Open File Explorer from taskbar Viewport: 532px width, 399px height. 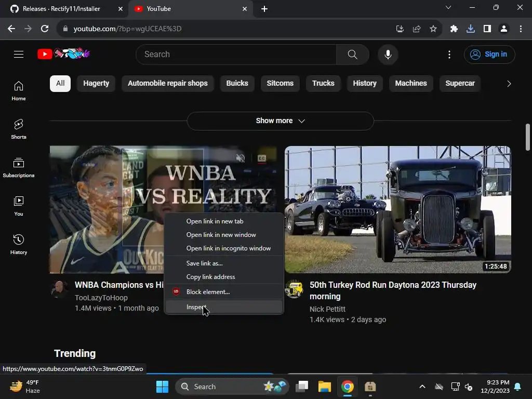tap(324, 387)
